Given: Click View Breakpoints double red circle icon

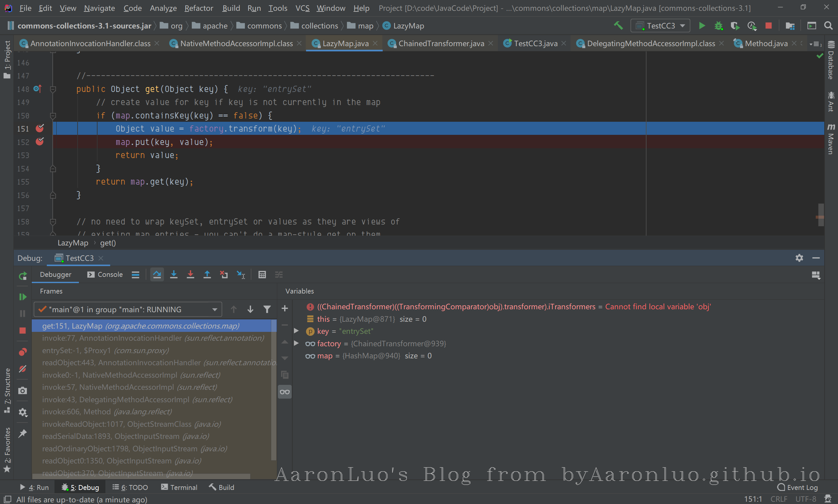Looking at the screenshot, I should 22,351.
